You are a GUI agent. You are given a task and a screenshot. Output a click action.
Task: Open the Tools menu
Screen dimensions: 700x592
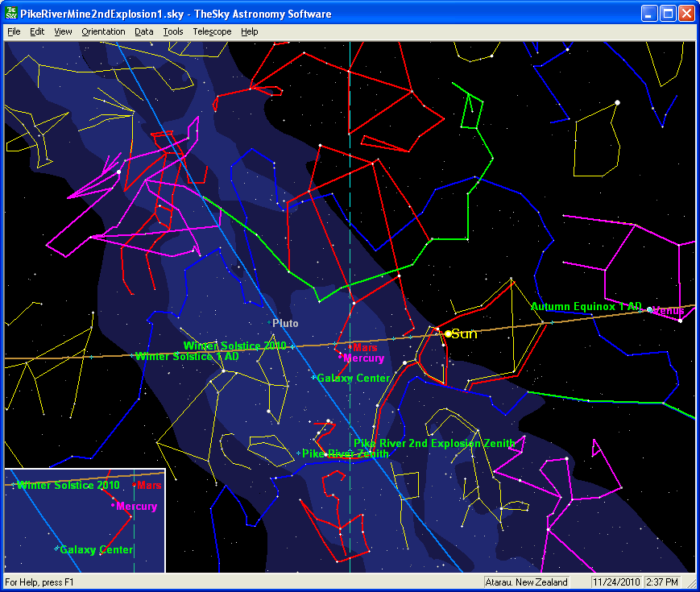[x=172, y=31]
